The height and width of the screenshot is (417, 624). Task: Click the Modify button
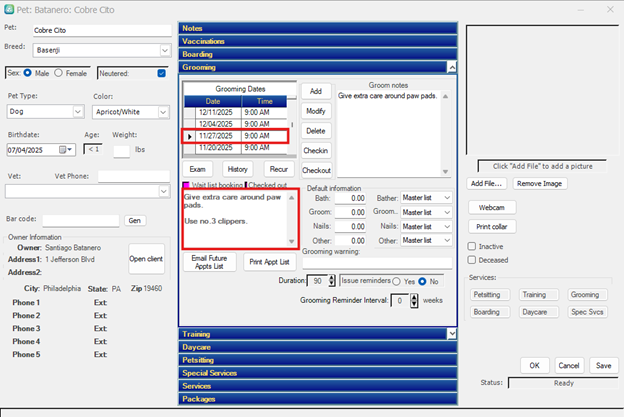tap(316, 111)
